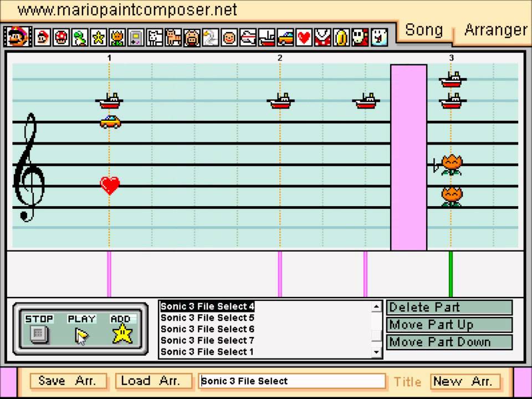Select Sonic 3 File Select 1 in list

207,352
